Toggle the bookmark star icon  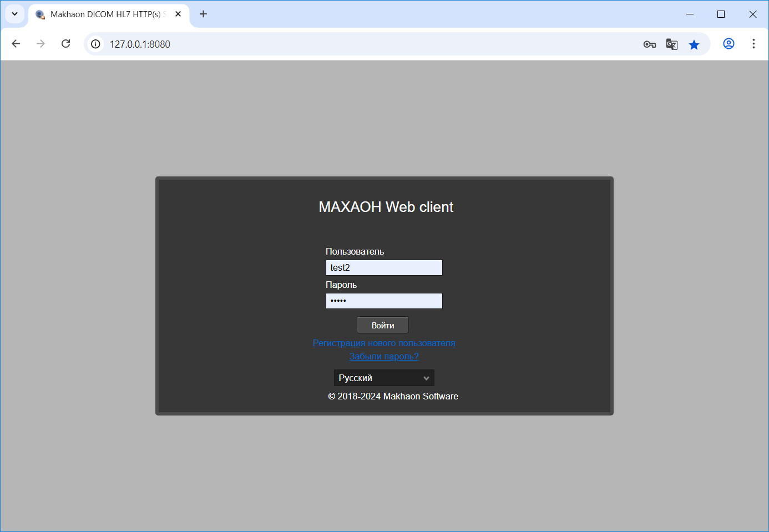click(x=694, y=44)
